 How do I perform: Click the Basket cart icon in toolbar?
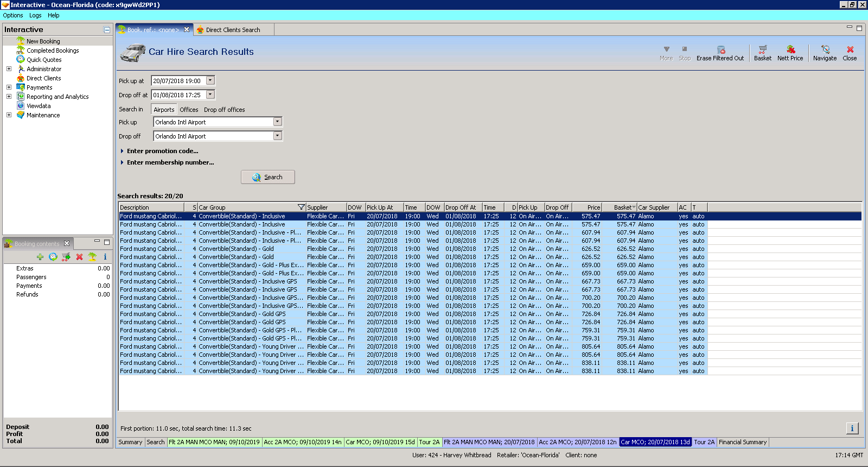click(762, 50)
